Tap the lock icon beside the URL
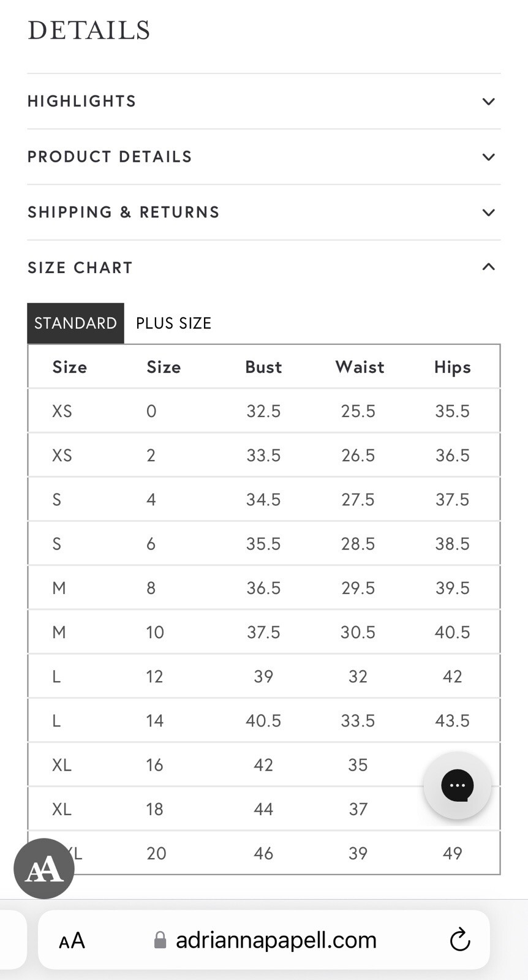 click(160, 940)
